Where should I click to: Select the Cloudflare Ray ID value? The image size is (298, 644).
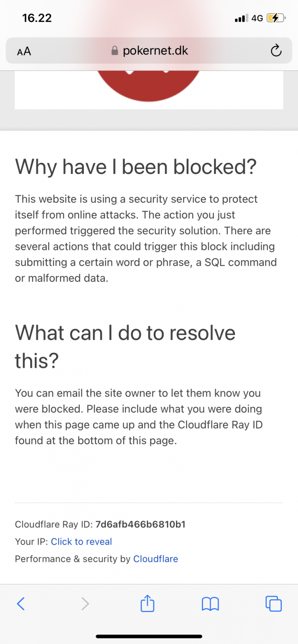140,524
